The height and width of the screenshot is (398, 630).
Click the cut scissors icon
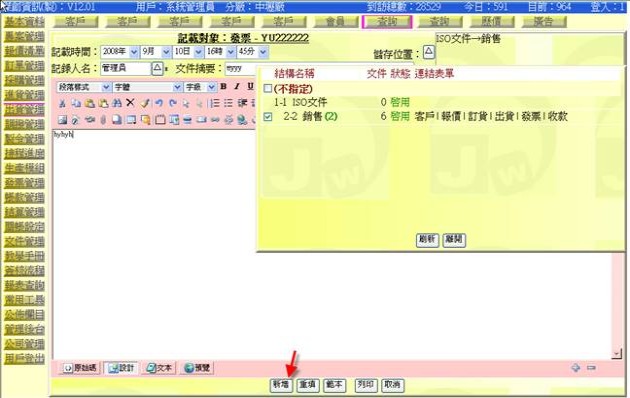point(62,104)
